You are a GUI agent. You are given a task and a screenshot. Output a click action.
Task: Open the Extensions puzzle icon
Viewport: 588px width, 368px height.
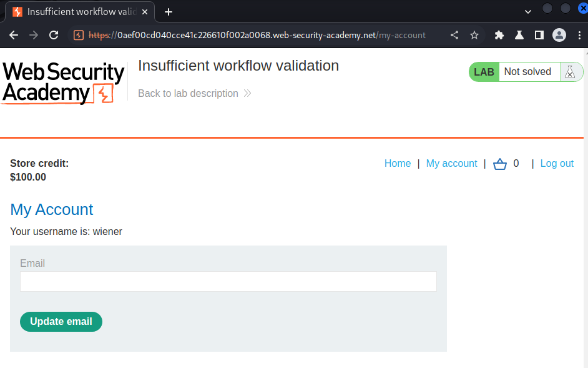click(499, 35)
